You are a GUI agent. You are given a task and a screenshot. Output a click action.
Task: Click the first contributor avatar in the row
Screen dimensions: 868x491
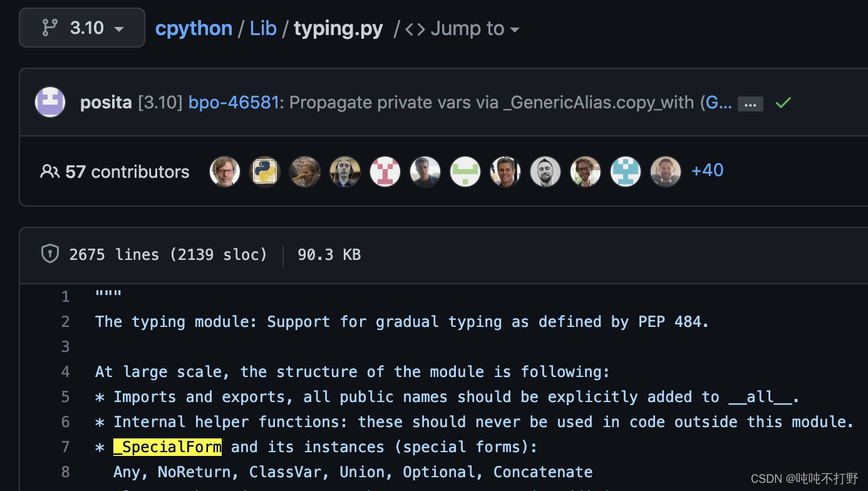[x=225, y=171]
